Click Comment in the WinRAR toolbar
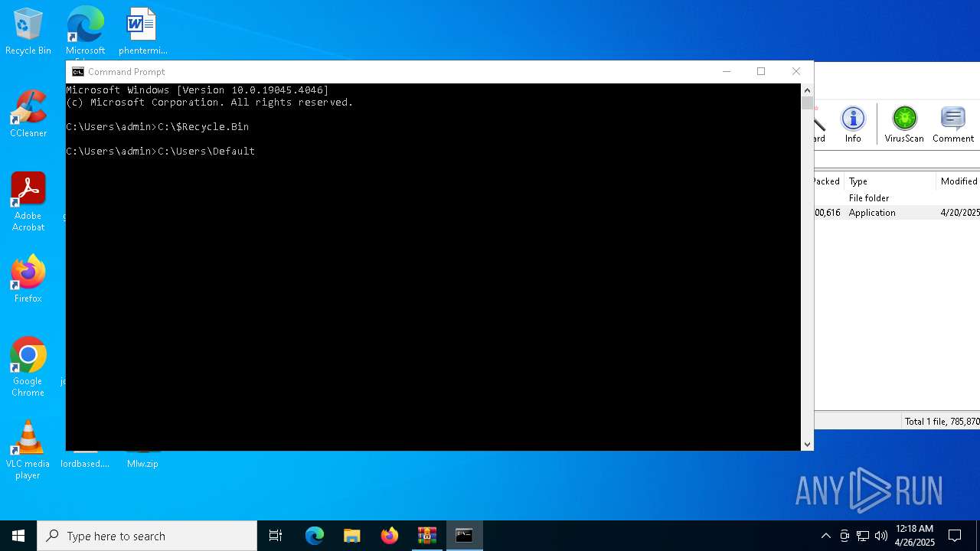980x551 pixels. [953, 125]
